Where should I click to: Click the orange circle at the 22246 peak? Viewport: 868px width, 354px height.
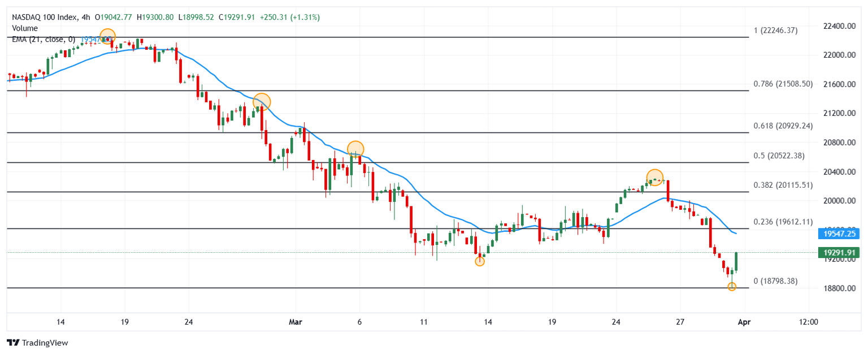click(107, 37)
